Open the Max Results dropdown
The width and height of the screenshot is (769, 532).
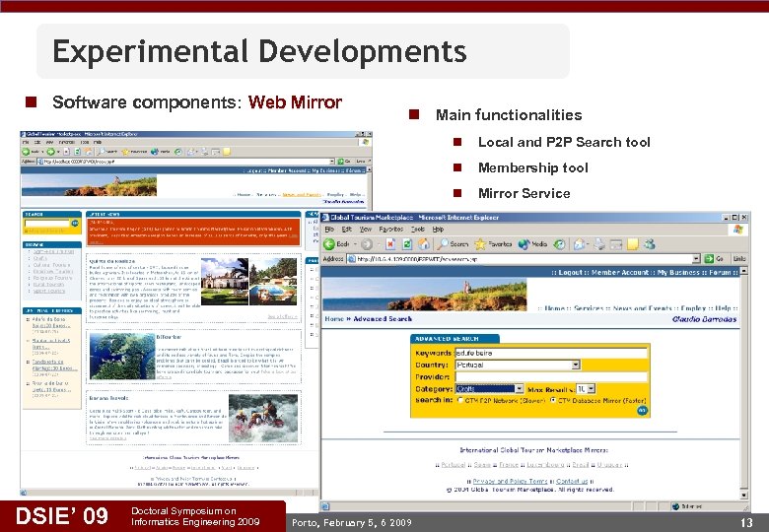[591, 388]
